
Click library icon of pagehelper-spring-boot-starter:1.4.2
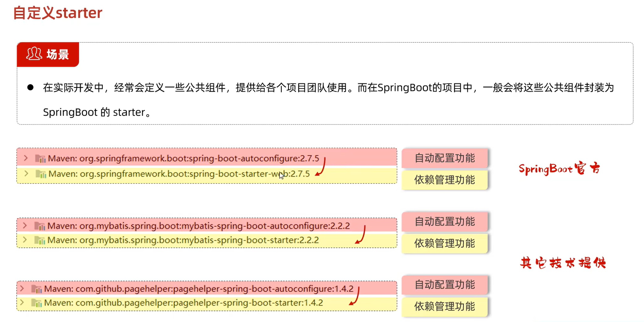tap(36, 303)
